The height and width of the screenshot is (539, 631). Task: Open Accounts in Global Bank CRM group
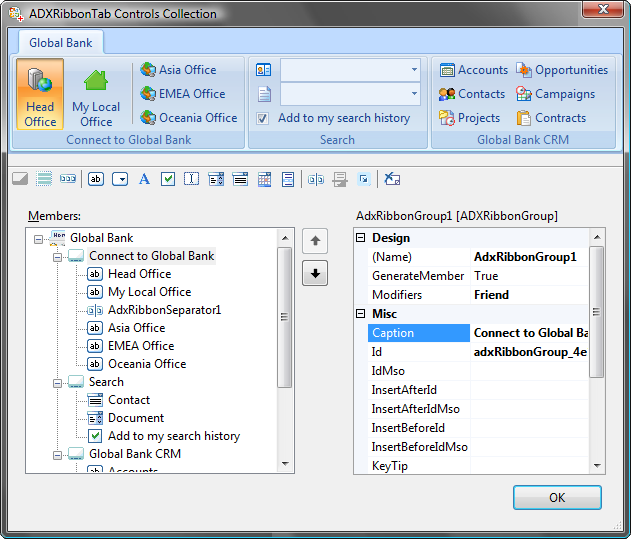473,70
